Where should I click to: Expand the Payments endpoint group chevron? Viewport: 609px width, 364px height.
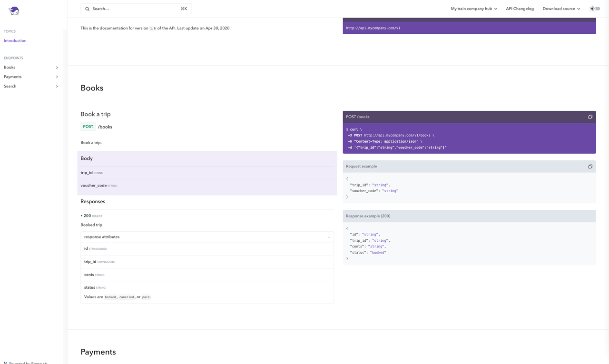[x=57, y=77]
